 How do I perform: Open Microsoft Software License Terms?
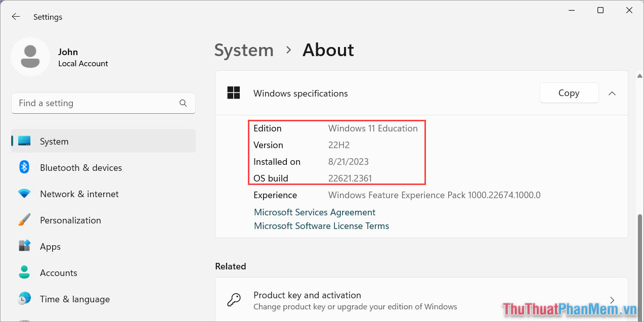click(x=321, y=226)
